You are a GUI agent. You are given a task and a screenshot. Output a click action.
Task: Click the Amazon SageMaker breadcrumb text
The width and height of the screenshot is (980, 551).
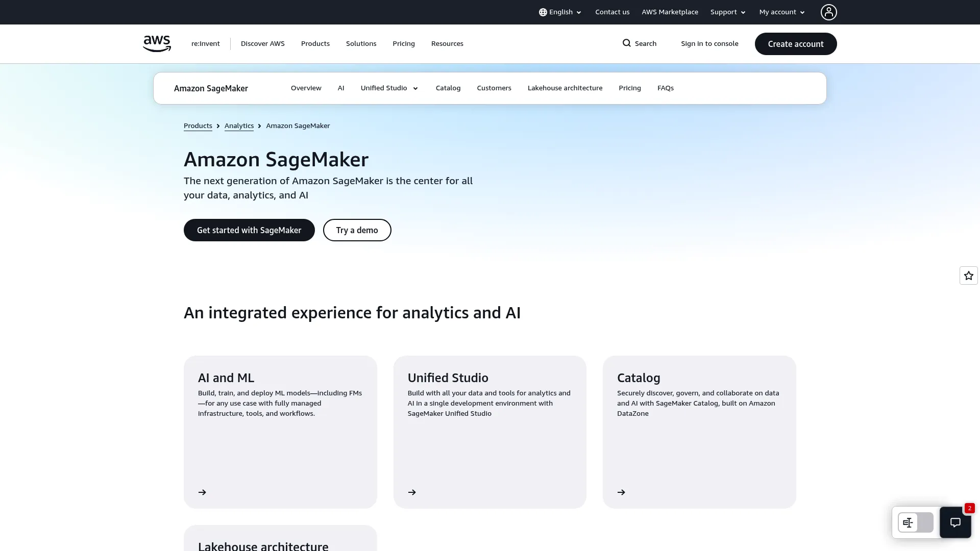tap(298, 126)
